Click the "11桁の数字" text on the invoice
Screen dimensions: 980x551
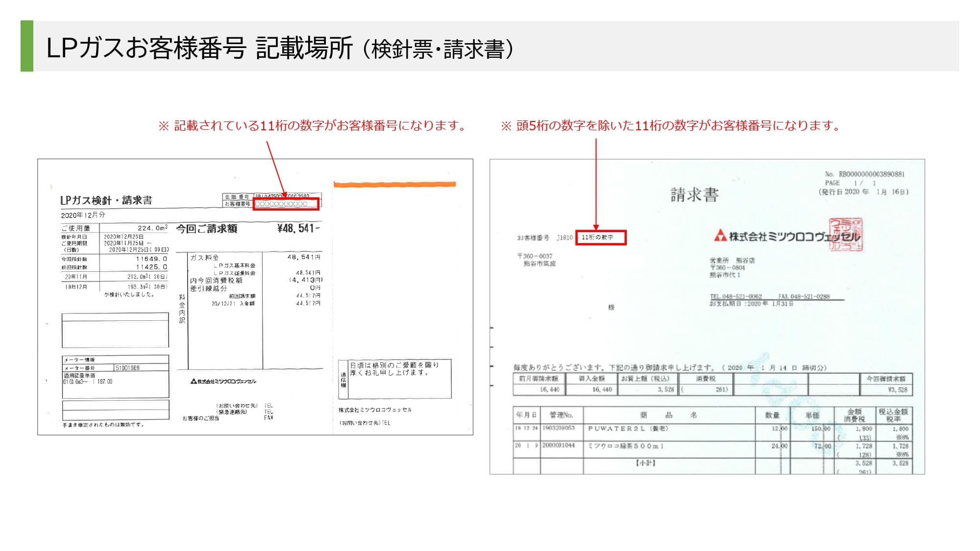[597, 237]
